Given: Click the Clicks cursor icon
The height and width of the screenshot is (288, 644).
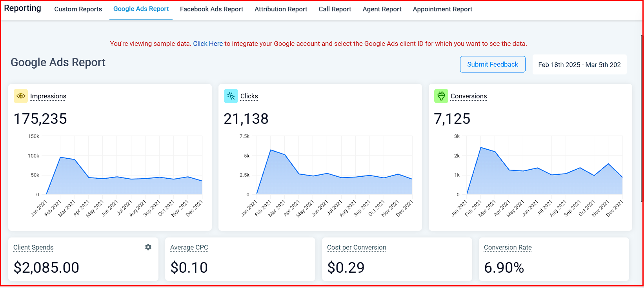Looking at the screenshot, I should (231, 96).
